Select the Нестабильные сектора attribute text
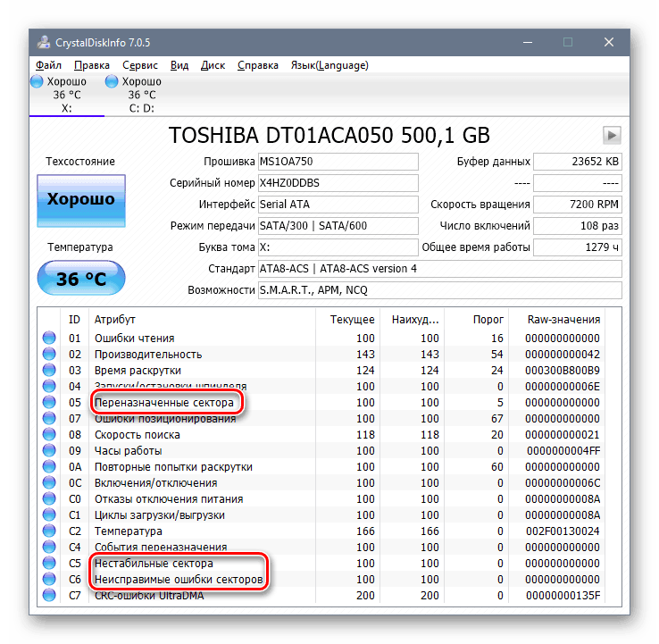This screenshot has width=659, height=644. click(x=154, y=564)
